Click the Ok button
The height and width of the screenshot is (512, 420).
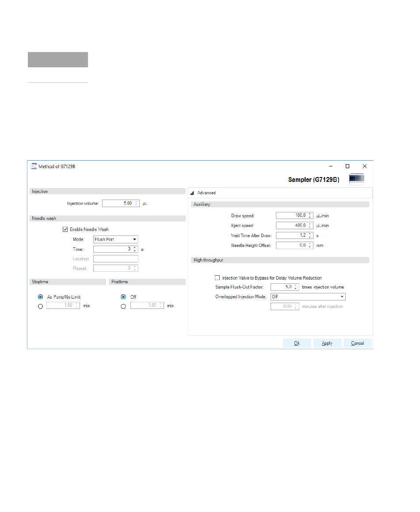(x=297, y=343)
